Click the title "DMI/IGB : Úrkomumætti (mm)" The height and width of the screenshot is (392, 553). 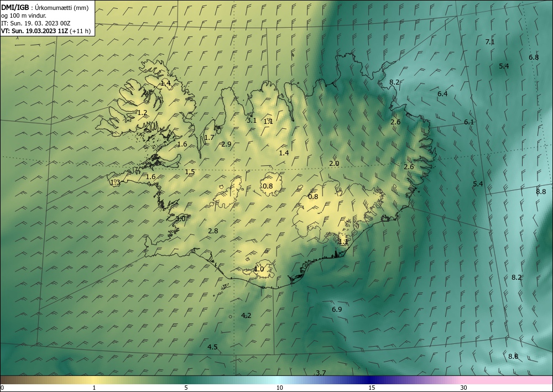[x=45, y=7]
